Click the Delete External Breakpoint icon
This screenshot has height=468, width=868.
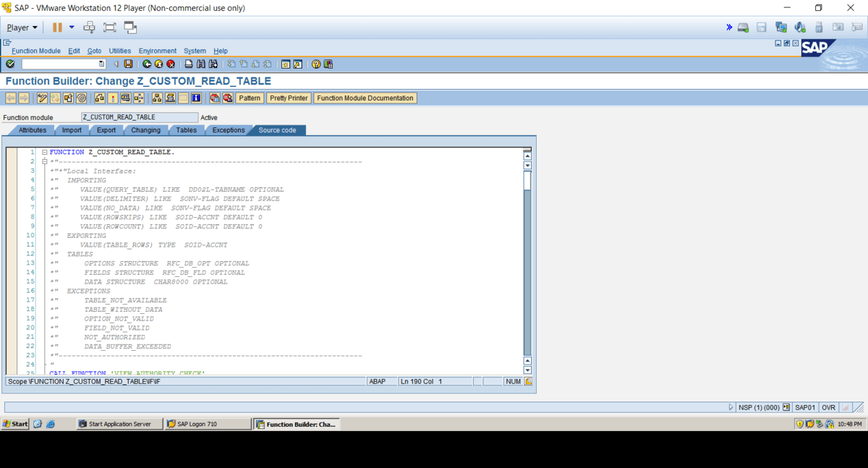pyautogui.click(x=228, y=98)
